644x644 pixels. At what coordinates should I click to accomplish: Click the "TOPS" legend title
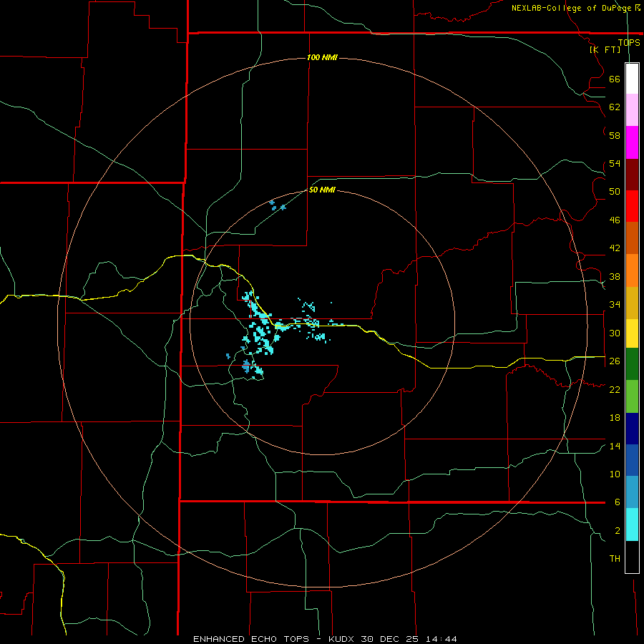click(x=629, y=42)
